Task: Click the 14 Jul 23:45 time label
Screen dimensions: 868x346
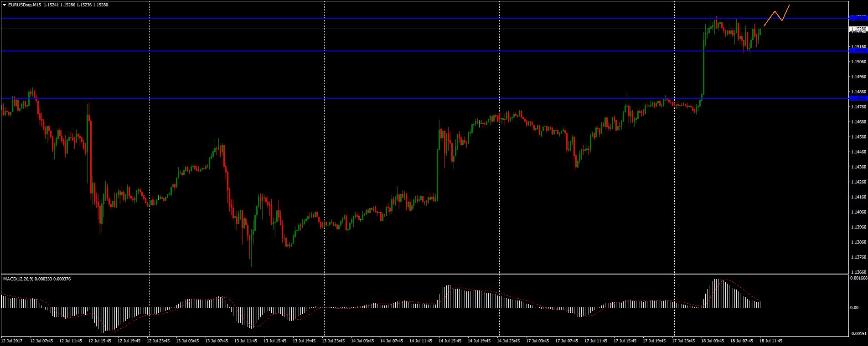Action: click(x=508, y=340)
